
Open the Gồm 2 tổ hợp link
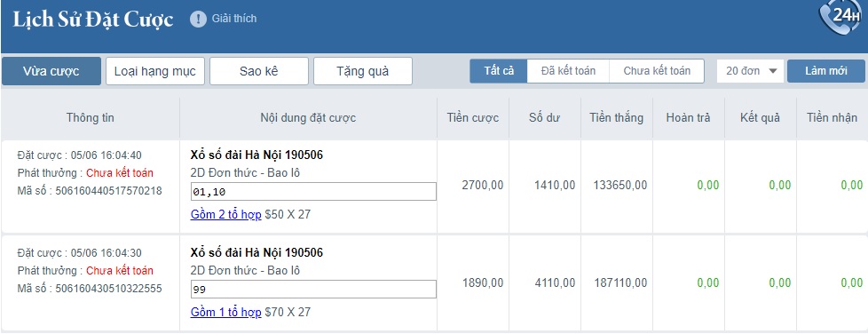pos(225,214)
